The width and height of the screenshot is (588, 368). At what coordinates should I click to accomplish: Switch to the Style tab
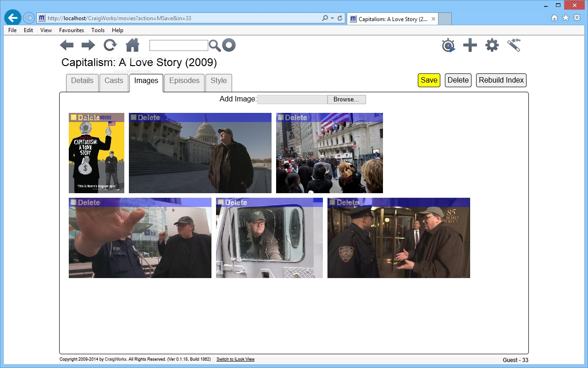[x=219, y=83]
